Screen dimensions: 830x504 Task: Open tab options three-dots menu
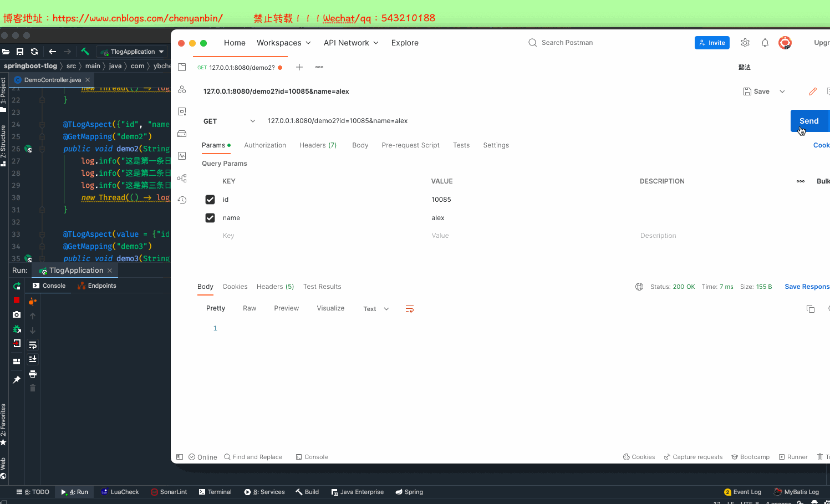(319, 67)
